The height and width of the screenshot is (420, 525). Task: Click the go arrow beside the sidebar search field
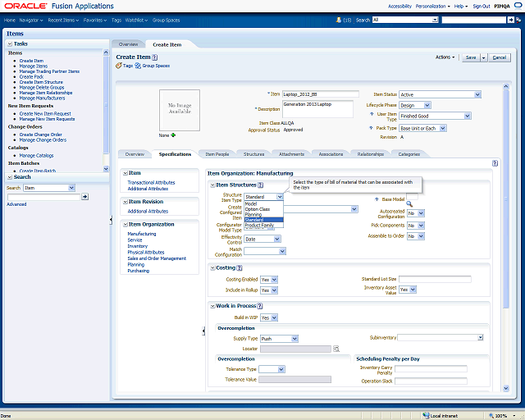point(84,197)
